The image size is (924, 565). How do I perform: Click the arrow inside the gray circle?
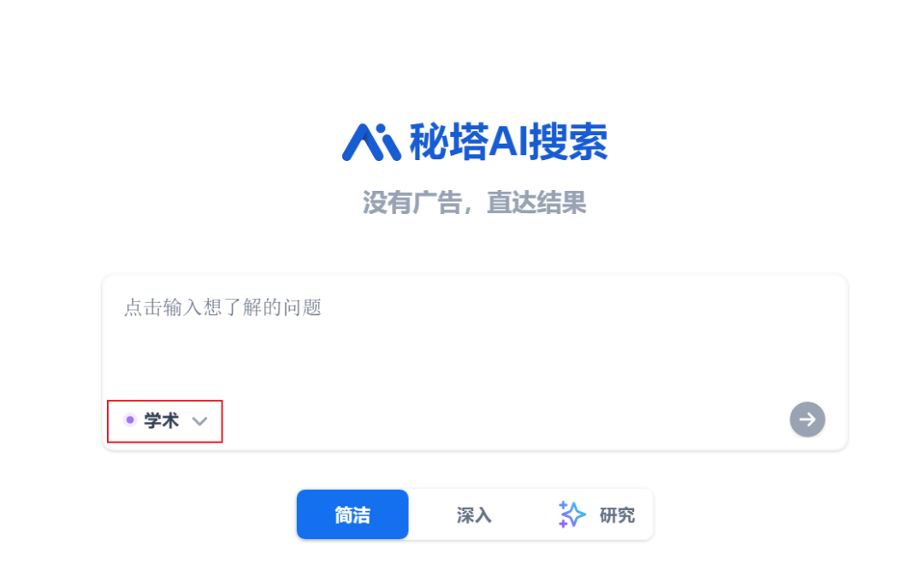tap(807, 419)
